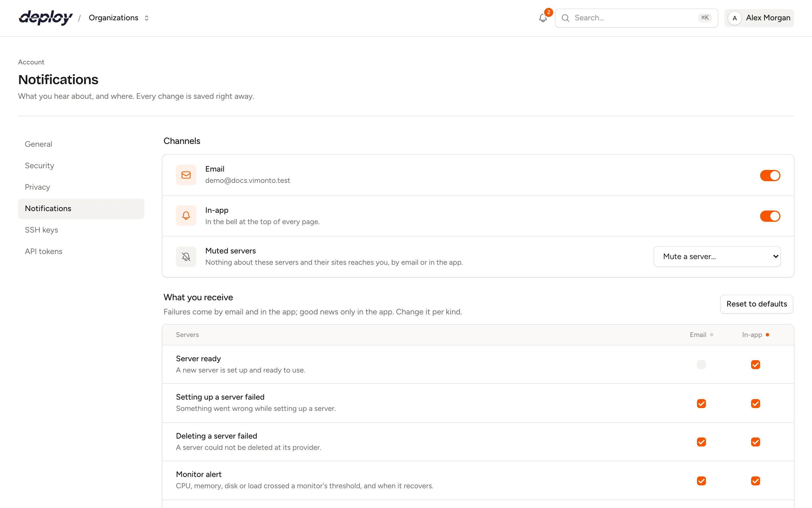Click the What you receive heading
Viewport: 812px width, 508px height.
pos(198,297)
